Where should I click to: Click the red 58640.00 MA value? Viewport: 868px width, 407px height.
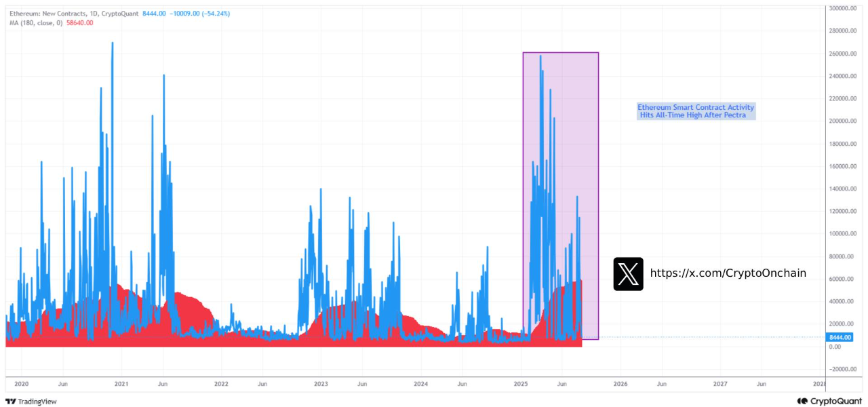click(x=79, y=22)
